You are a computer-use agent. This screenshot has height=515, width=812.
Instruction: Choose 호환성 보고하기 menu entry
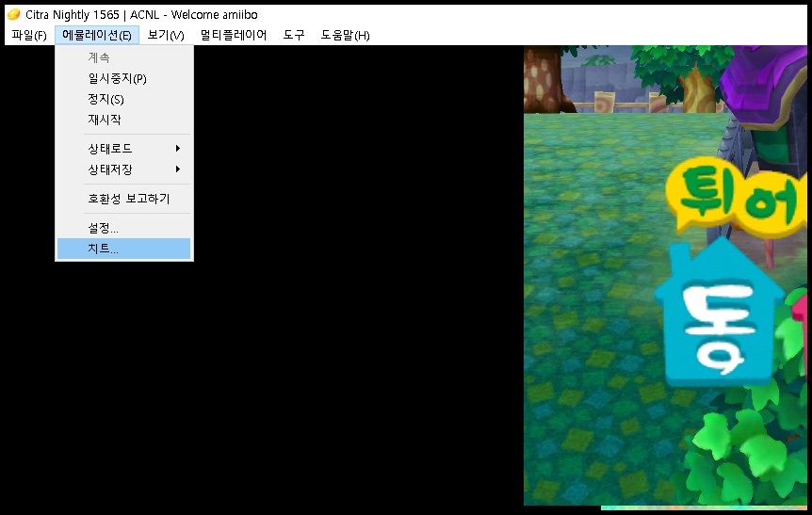(123, 199)
